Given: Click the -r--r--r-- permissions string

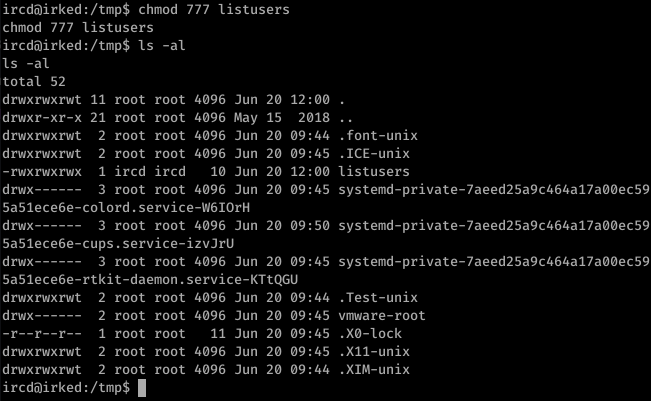Looking at the screenshot, I should (x=42, y=333).
